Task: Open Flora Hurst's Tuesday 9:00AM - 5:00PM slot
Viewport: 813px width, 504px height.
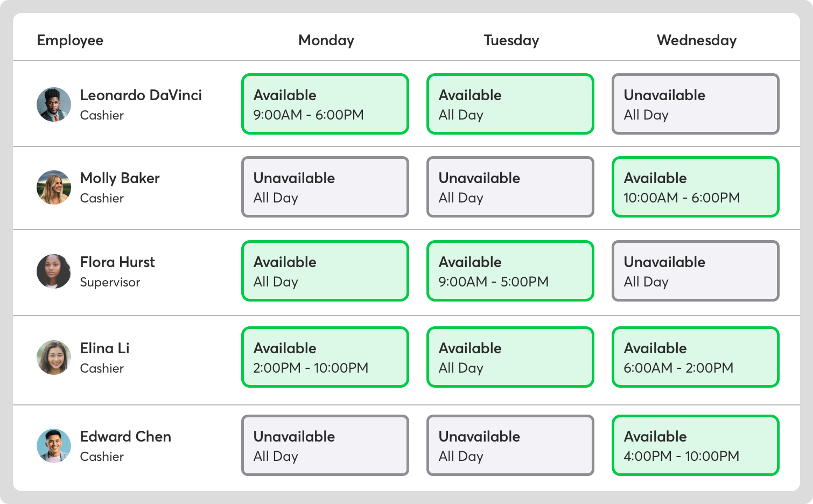Action: tap(510, 271)
